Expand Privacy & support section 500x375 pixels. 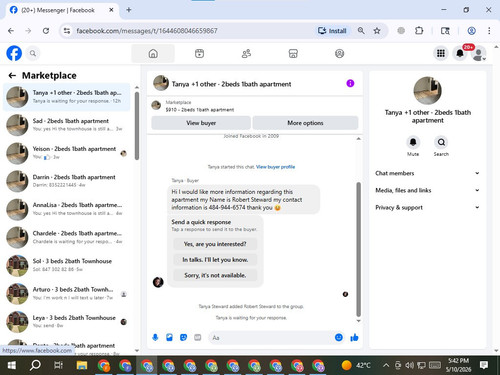(427, 207)
